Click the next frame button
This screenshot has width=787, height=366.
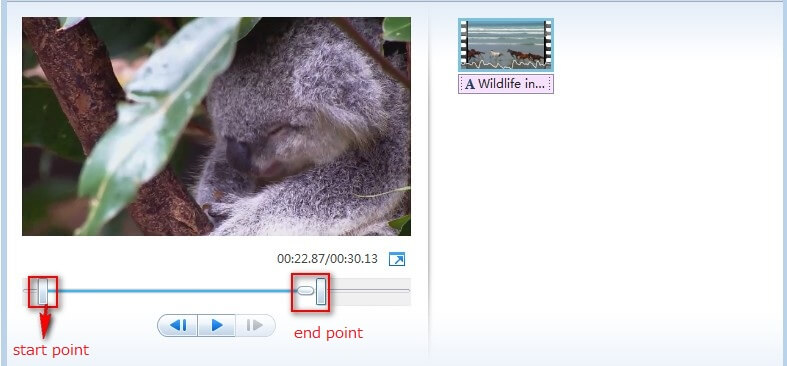pyautogui.click(x=255, y=325)
